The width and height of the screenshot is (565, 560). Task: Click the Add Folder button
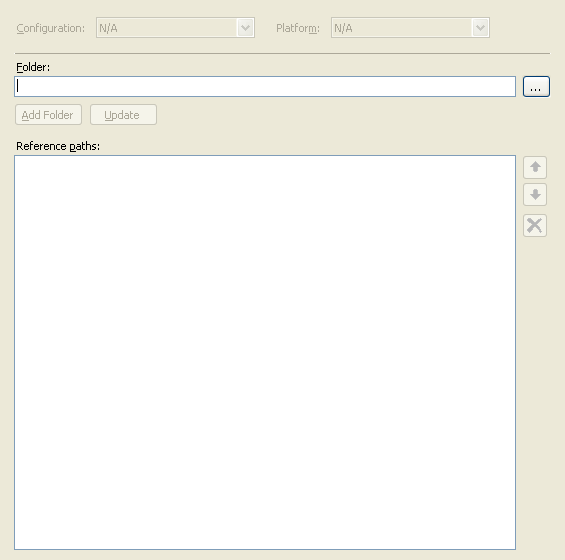click(x=48, y=115)
